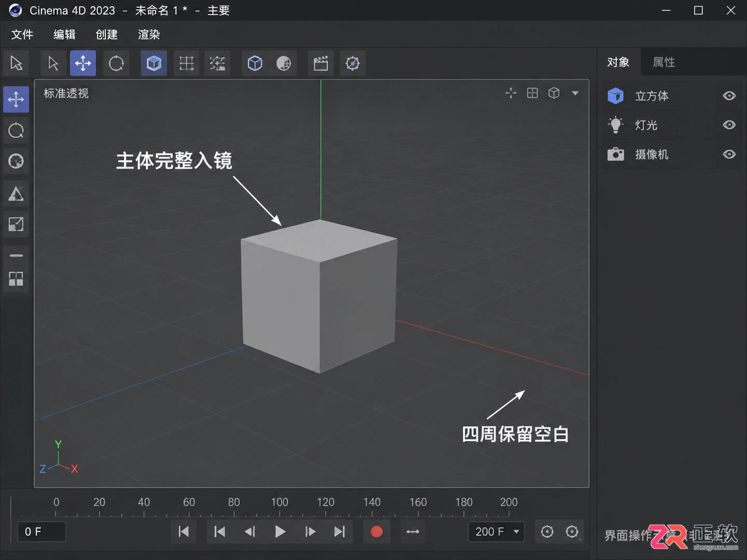This screenshot has width=747, height=560.
Task: Open the 编辑 menu
Action: coord(64,35)
